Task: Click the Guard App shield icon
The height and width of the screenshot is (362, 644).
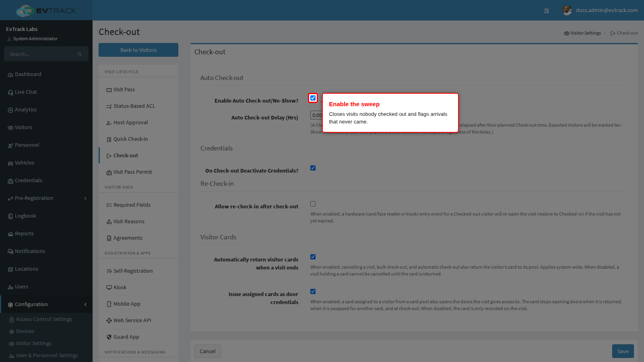Action: (x=109, y=337)
